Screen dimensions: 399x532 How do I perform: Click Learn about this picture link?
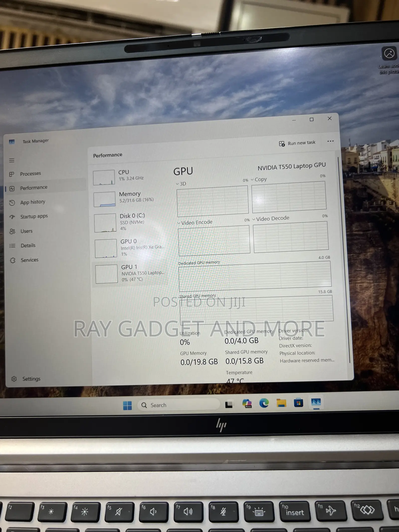389,69
